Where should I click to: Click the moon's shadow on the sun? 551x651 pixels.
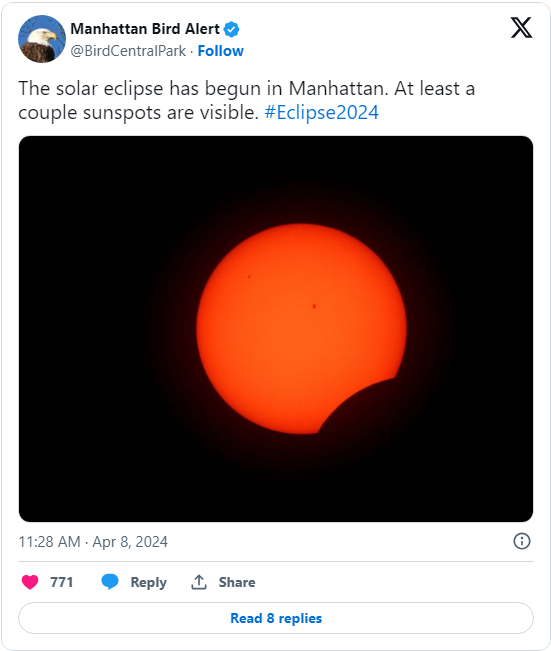(x=365, y=409)
